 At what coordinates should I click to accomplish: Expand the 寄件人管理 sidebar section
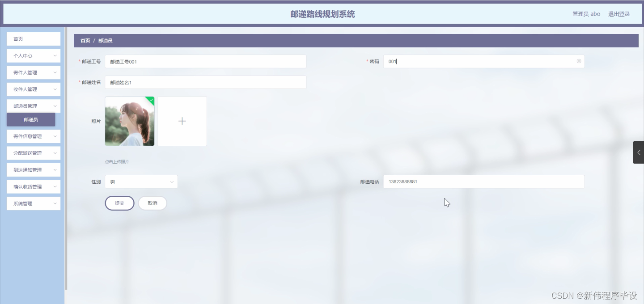[33, 72]
